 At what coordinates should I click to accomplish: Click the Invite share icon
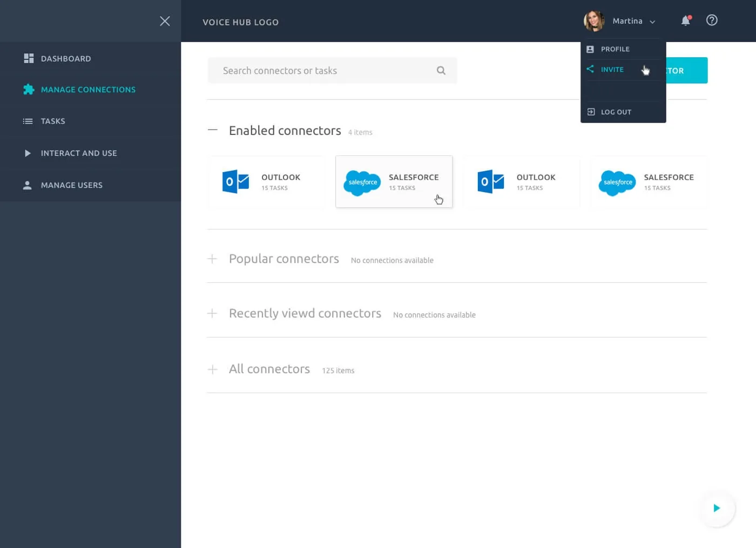tap(590, 69)
